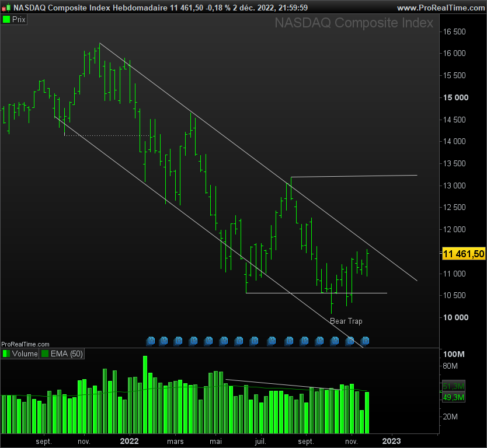Click the 14 500 price axis label
Image resolution: width=487 pixels, height=448 pixels.
click(454, 120)
